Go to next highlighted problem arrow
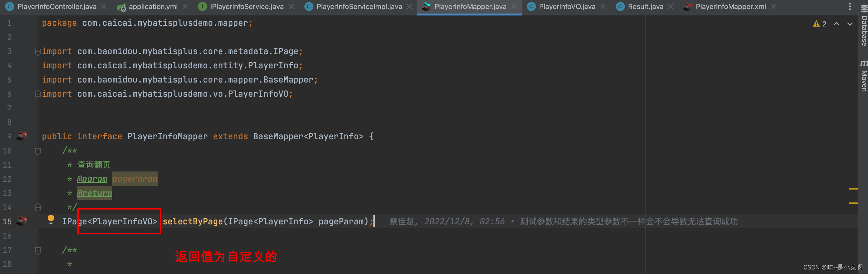 [x=850, y=24]
